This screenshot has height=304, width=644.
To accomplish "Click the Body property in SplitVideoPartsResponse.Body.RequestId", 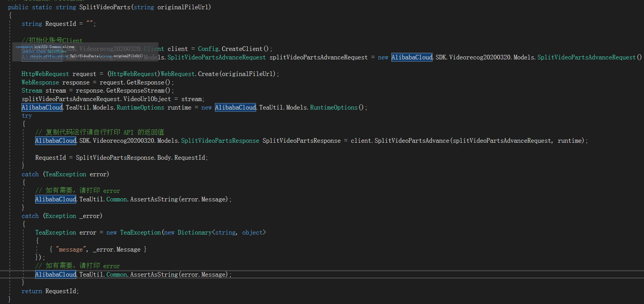I will coord(164,158).
